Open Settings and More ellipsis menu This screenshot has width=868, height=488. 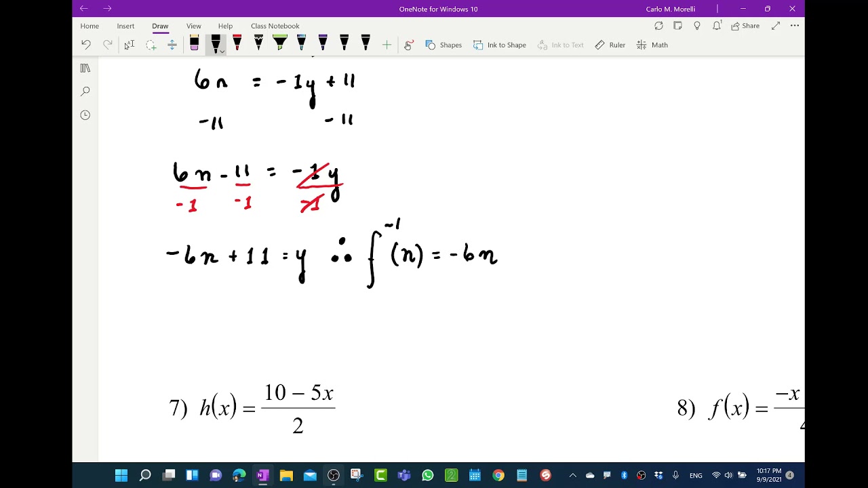point(795,26)
